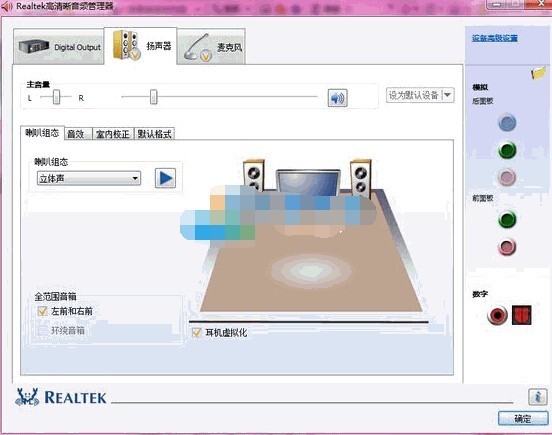Open the 默认格式 sub-tab
The height and width of the screenshot is (435, 552).
(x=154, y=134)
